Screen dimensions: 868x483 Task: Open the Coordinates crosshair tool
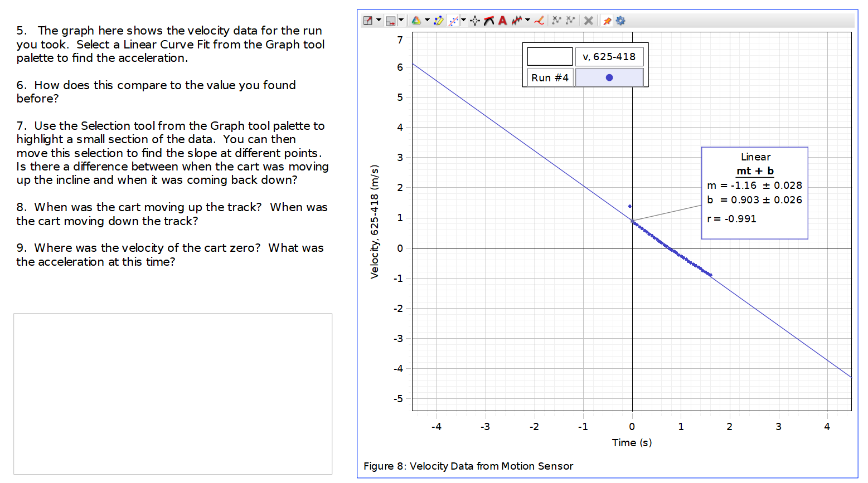(x=473, y=21)
